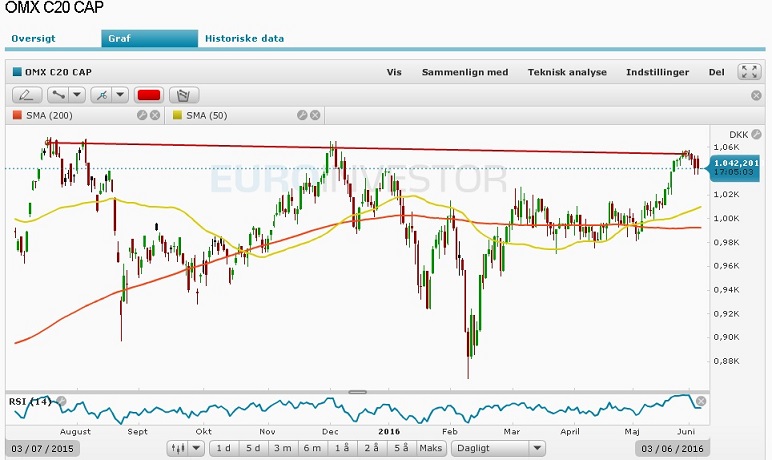Edit SMA (200) settings wrench icon
The image size is (772, 460).
pos(142,115)
